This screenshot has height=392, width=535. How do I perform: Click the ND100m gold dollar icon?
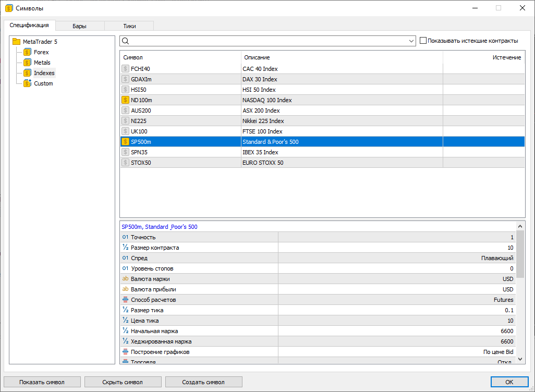tap(125, 100)
